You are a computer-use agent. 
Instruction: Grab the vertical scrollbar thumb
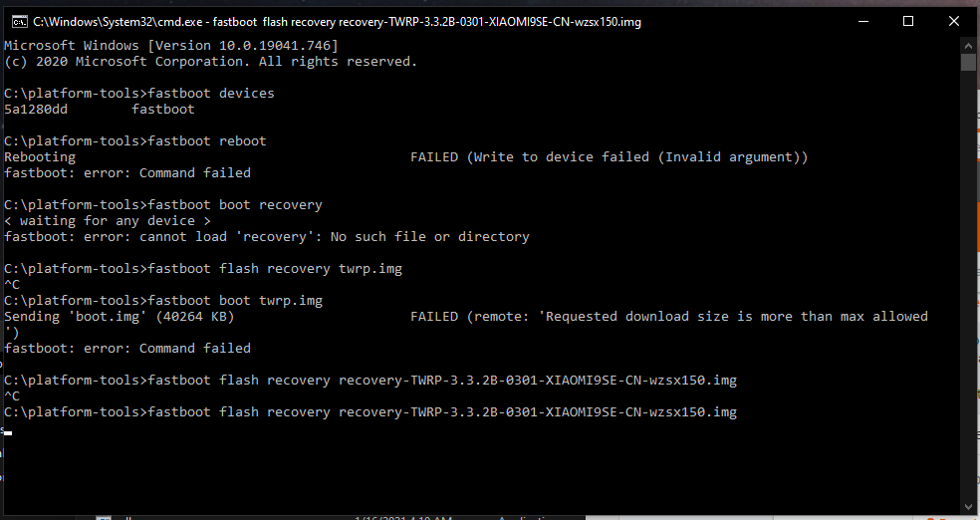pos(969,63)
